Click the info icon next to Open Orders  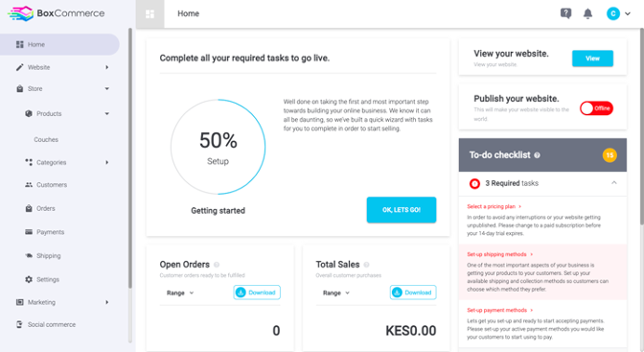pyautogui.click(x=217, y=265)
